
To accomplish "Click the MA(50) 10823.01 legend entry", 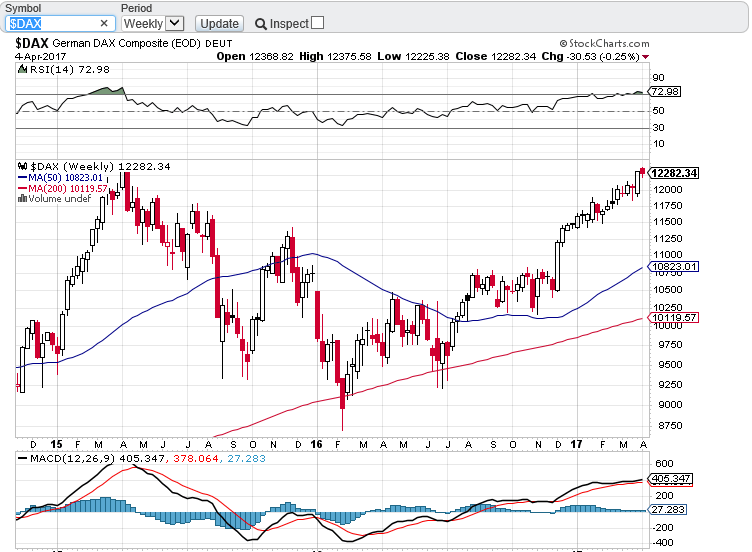I will click(60, 177).
